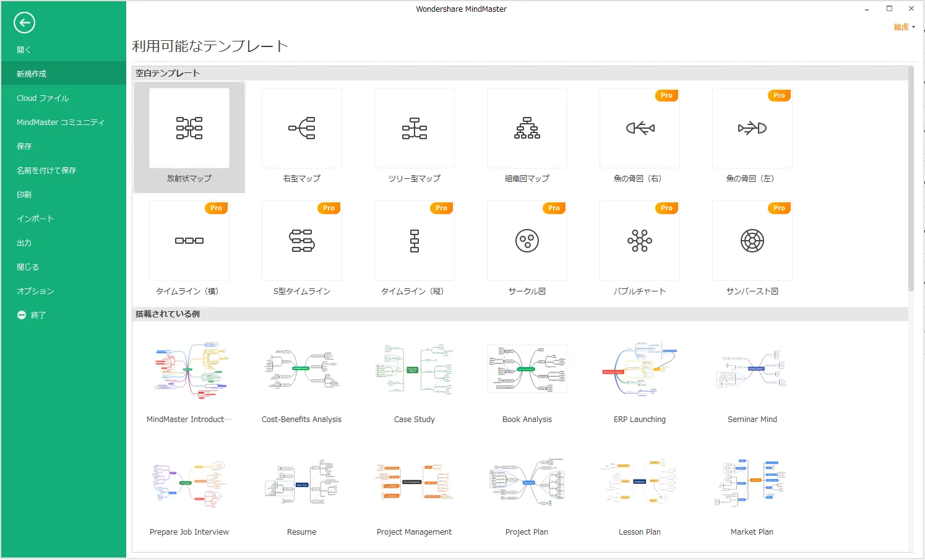This screenshot has width=925, height=560.
Task: Choose the サークル図 template icon
Action: tap(527, 241)
